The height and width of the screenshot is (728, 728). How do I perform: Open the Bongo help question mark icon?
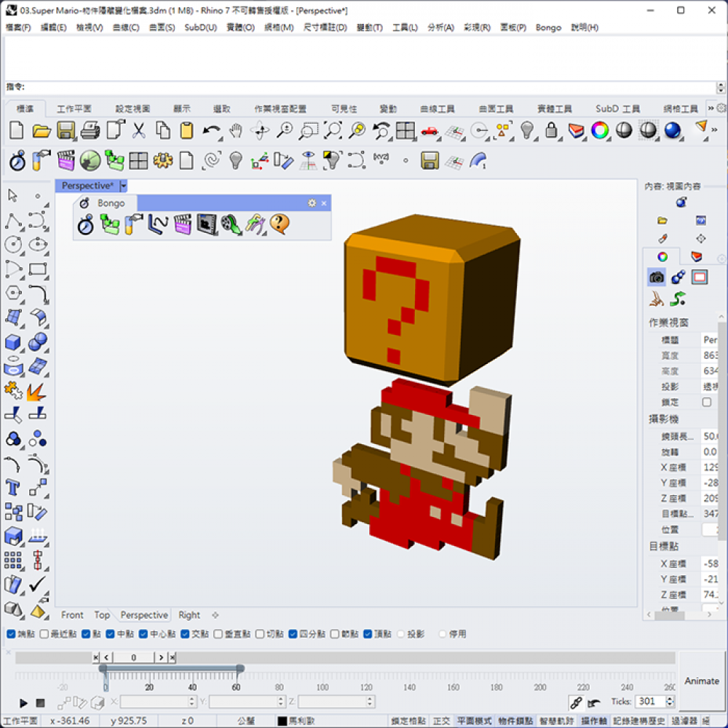(280, 224)
